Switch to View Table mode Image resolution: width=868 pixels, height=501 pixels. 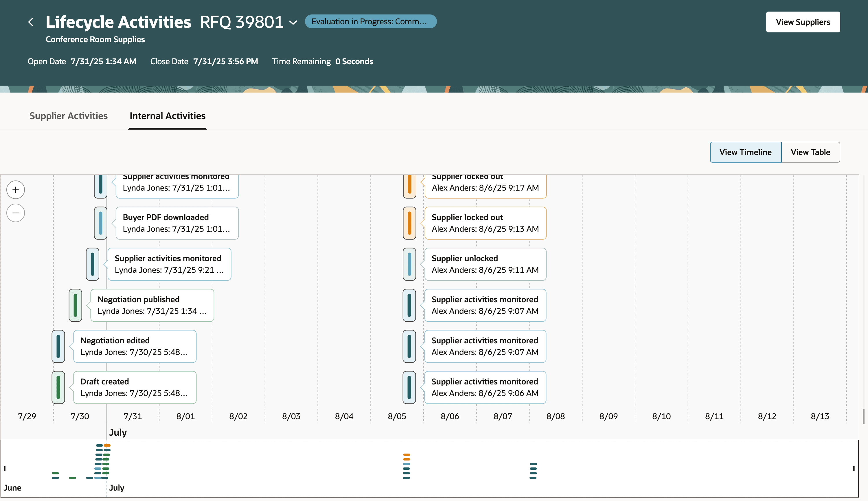pyautogui.click(x=810, y=152)
